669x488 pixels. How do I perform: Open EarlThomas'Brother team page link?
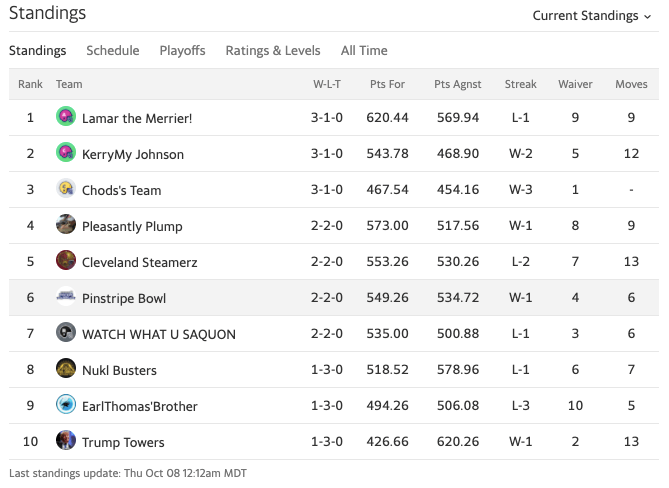click(140, 406)
